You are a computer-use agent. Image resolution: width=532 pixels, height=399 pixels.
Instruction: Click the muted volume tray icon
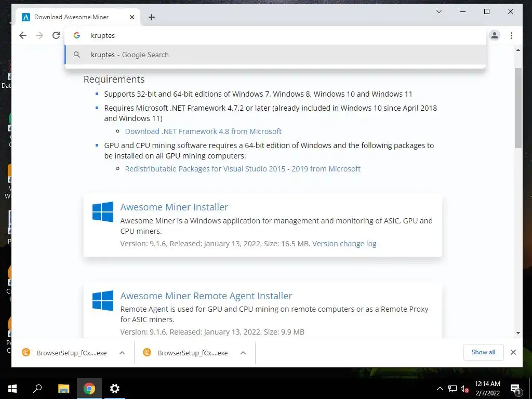(464, 389)
